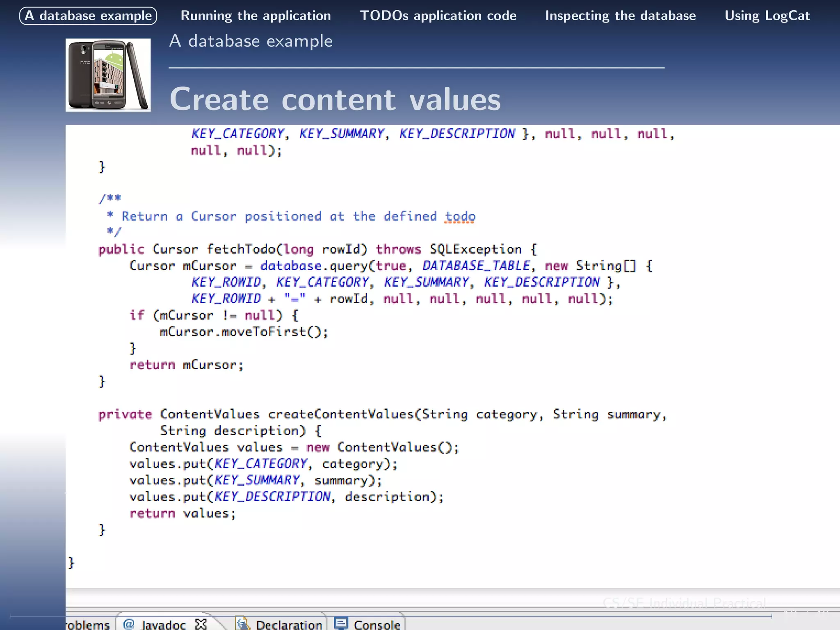Click 'String description) {' parameter line

click(x=241, y=431)
